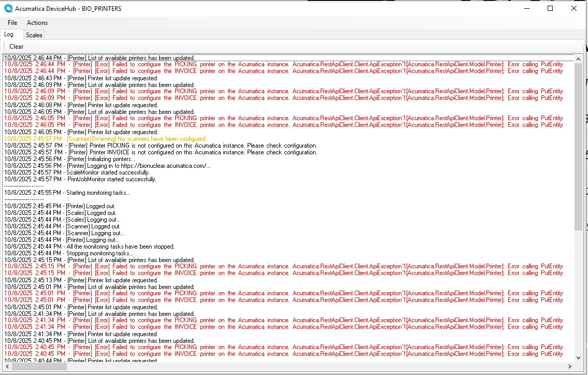Click the horizontal scrollbar right arrow
This screenshot has width=588, height=375.
[x=570, y=366]
